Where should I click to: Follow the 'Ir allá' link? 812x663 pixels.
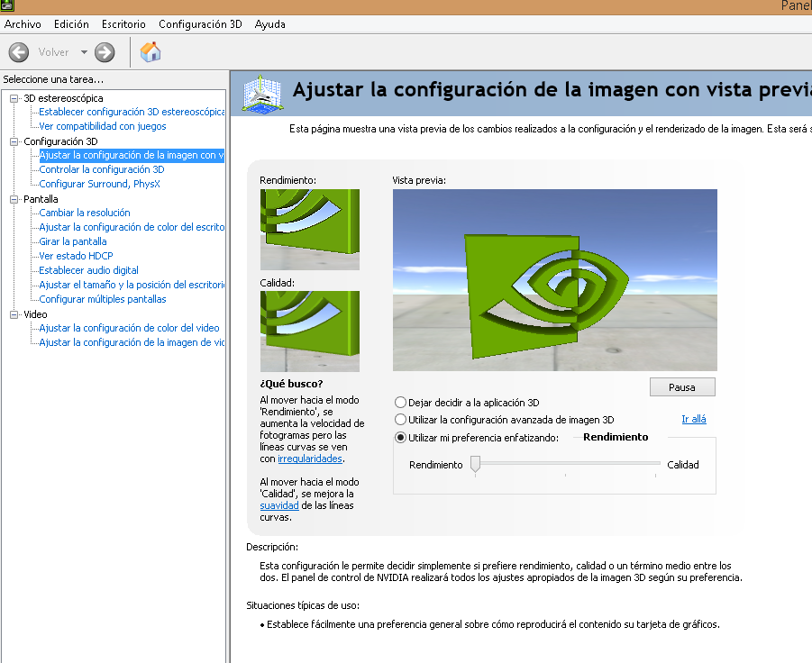coord(694,419)
